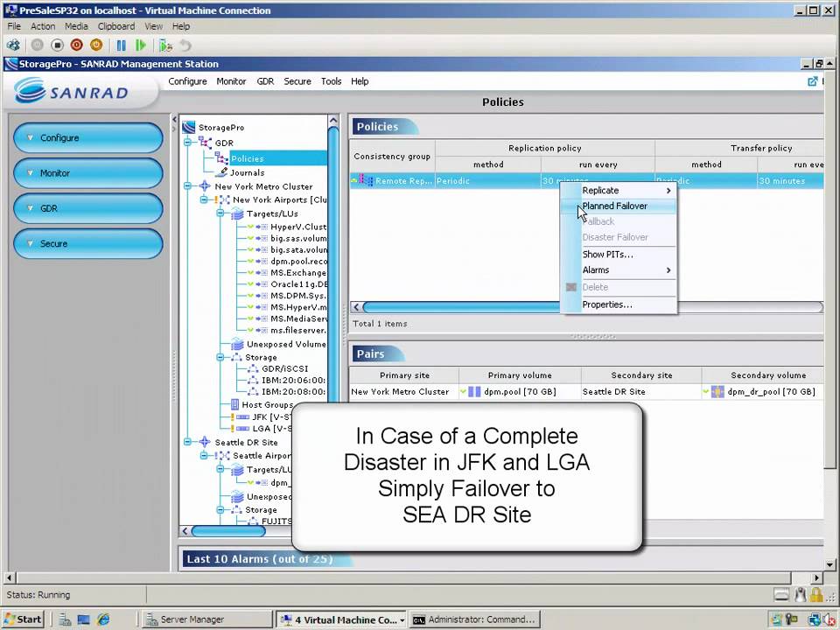Collapse Targets/LUs under New York Airports
840x630 pixels.
(220, 213)
